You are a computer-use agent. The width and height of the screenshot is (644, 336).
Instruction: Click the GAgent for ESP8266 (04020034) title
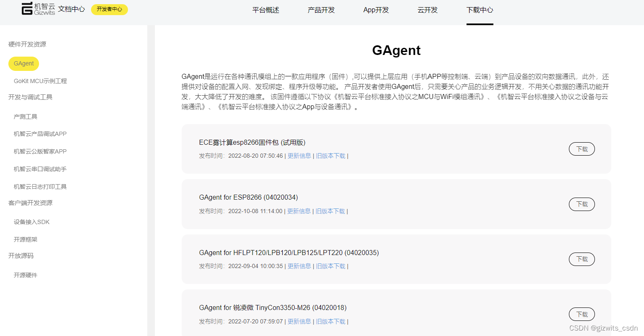pos(248,198)
